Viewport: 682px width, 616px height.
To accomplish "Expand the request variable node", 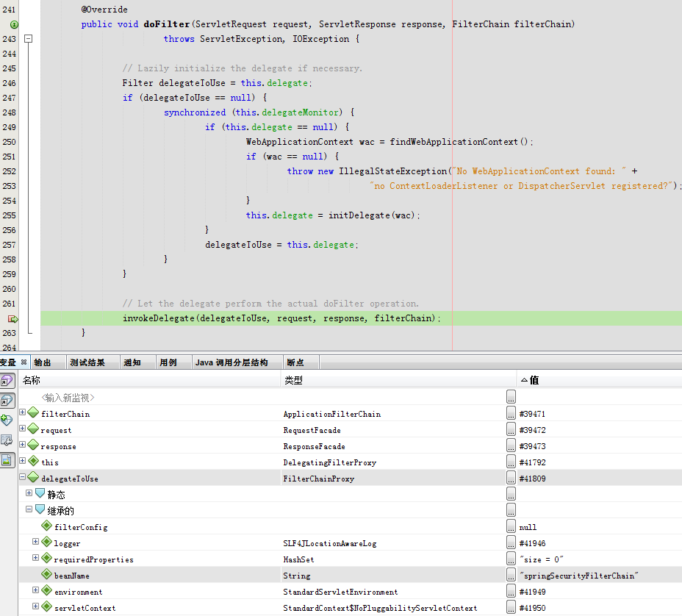I will tap(23, 428).
